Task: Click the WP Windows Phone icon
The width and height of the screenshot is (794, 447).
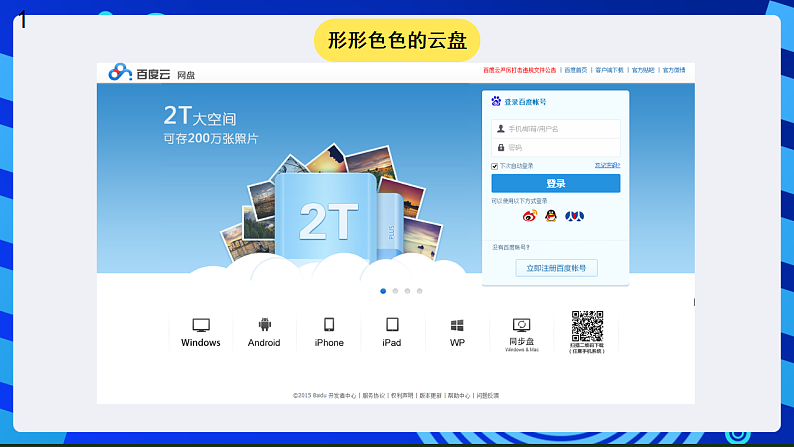Action: click(x=457, y=326)
